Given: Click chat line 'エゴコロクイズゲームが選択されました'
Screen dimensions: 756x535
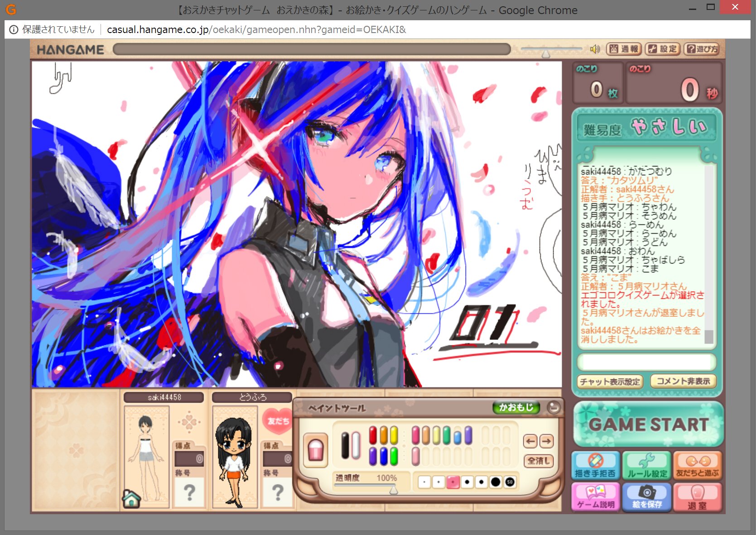Looking at the screenshot, I should [643, 299].
